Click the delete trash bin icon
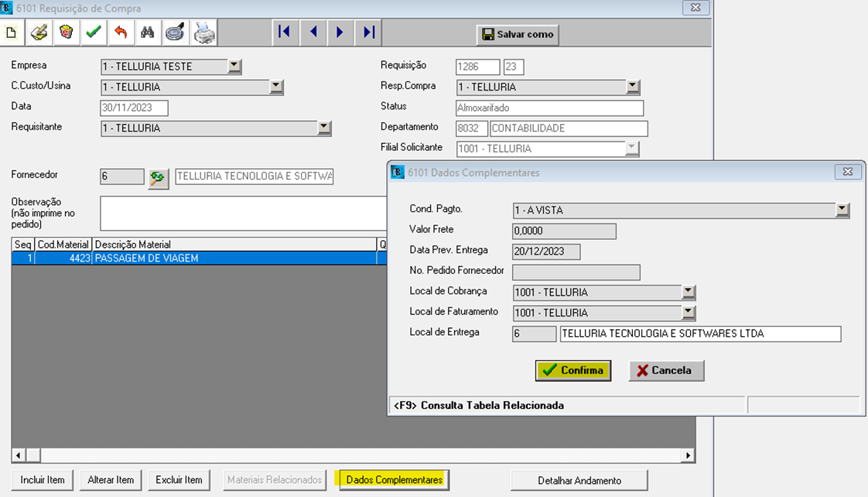The image size is (868, 497). click(67, 33)
